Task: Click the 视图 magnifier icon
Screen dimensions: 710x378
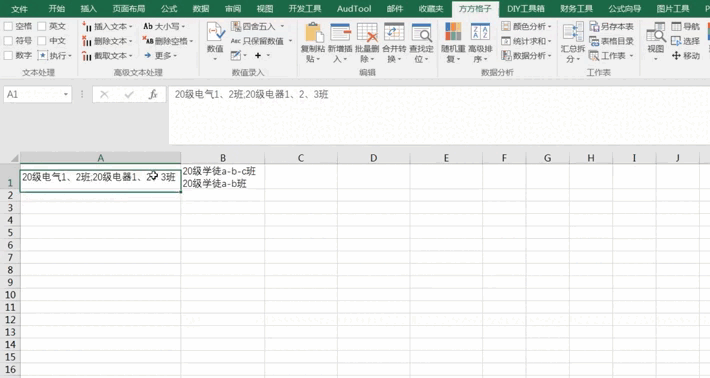Action: pyautogui.click(x=655, y=33)
